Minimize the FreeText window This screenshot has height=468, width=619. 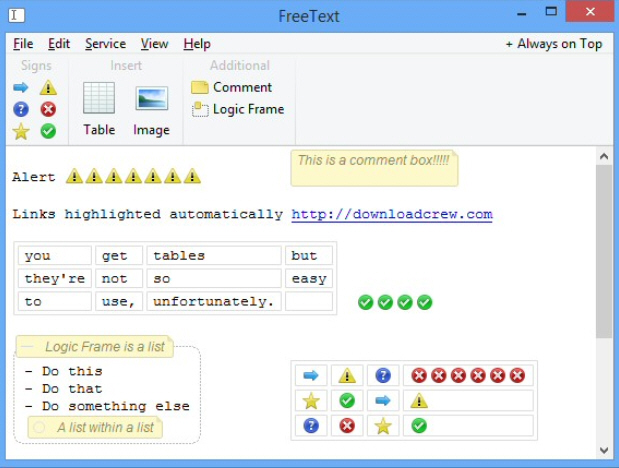click(522, 14)
